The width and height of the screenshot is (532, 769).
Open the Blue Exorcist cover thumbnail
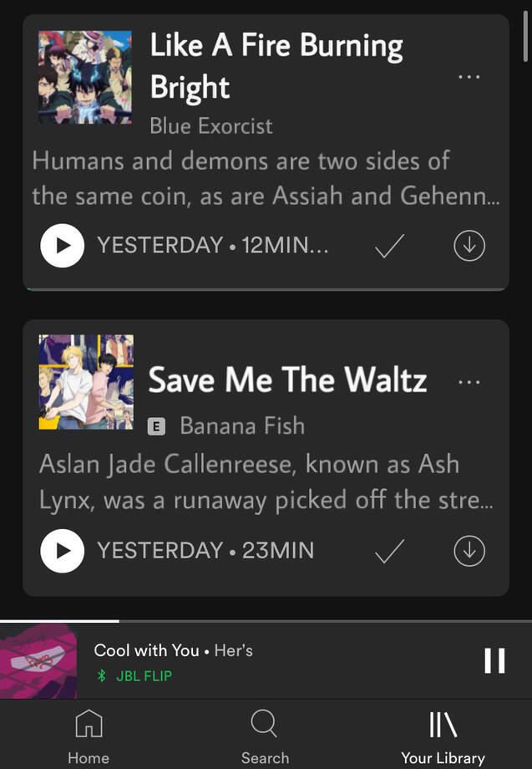point(85,78)
